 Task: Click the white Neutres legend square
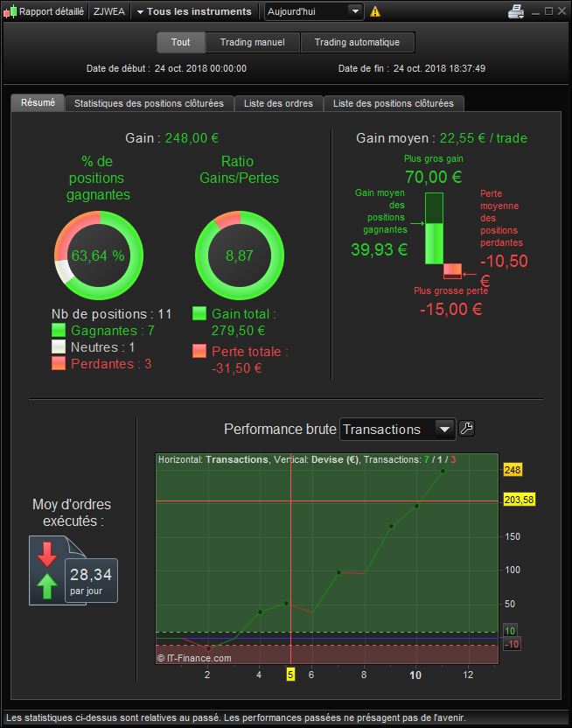(59, 346)
